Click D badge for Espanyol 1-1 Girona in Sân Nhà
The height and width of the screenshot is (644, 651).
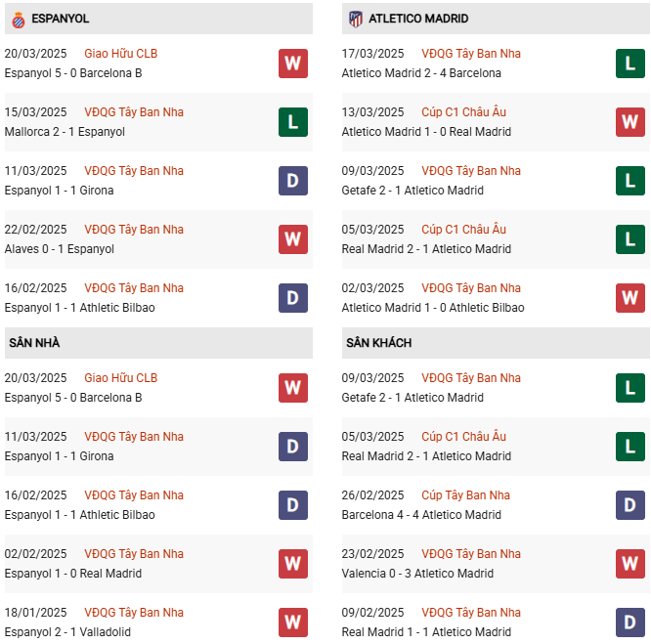coord(293,447)
